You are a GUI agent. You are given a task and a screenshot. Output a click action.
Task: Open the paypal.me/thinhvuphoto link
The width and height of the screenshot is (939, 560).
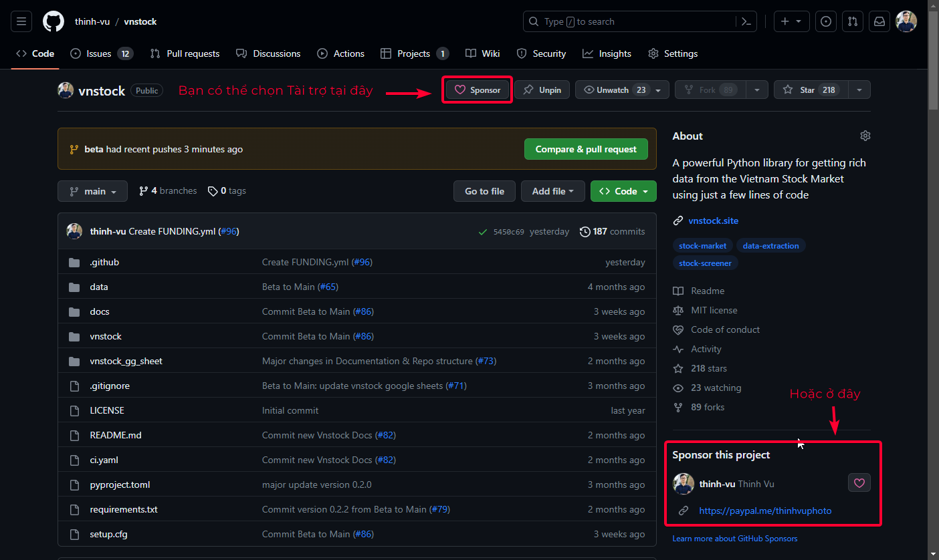coord(765,511)
